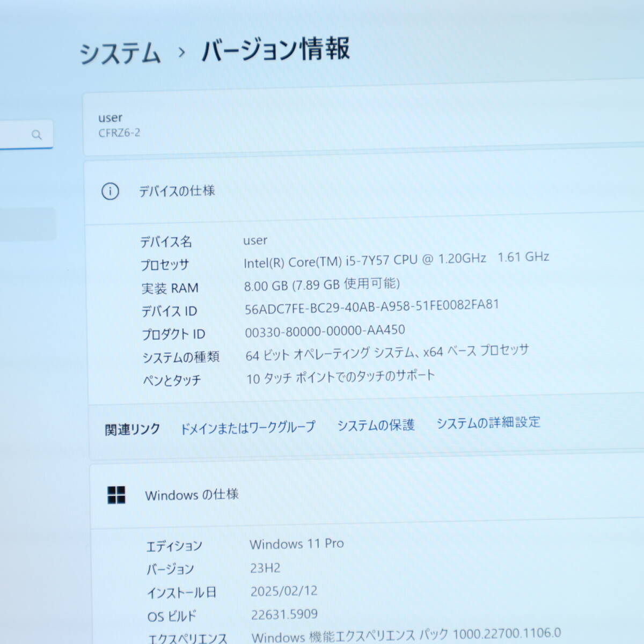Select install date 2025/02/12
The height and width of the screenshot is (644, 644).
284,591
